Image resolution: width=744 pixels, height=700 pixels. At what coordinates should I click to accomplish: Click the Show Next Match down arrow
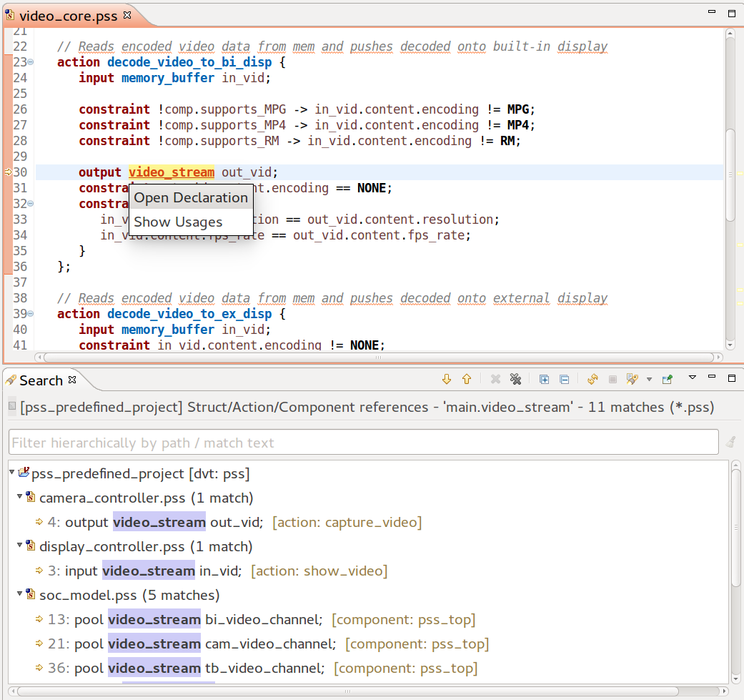pyautogui.click(x=447, y=380)
